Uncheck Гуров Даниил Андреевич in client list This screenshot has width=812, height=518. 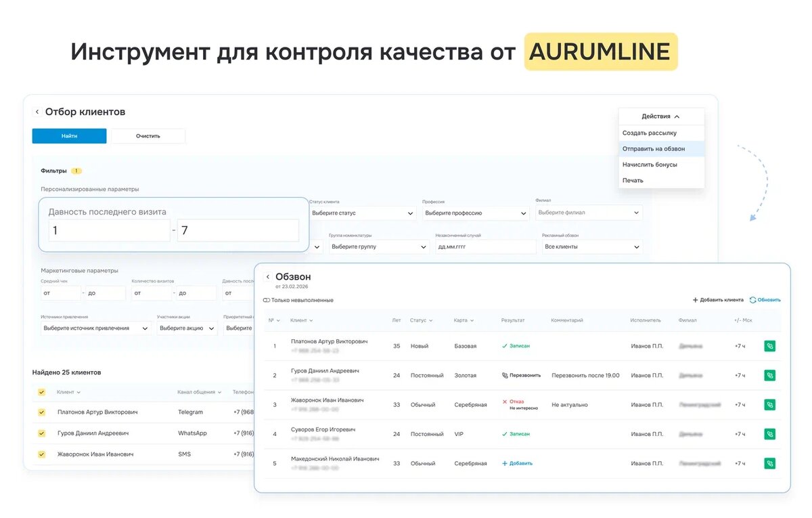42,433
